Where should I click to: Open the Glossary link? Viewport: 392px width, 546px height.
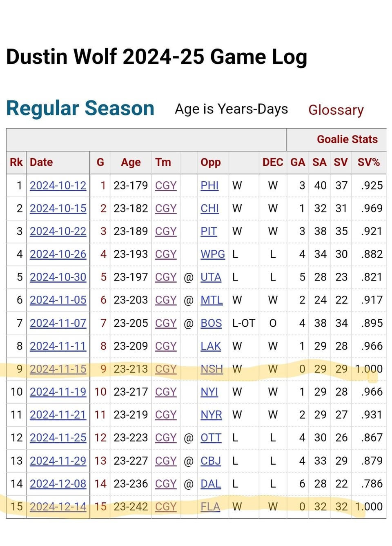coord(336,110)
